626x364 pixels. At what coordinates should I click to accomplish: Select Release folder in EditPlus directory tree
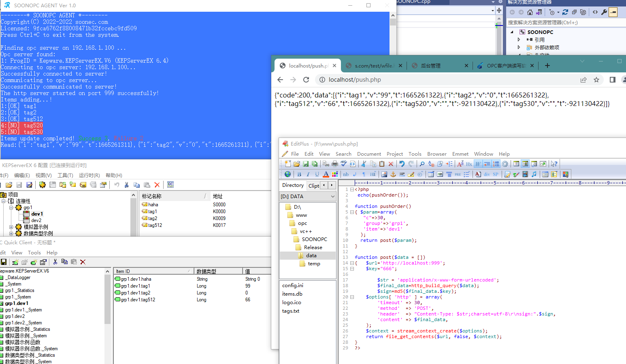tap(313, 248)
